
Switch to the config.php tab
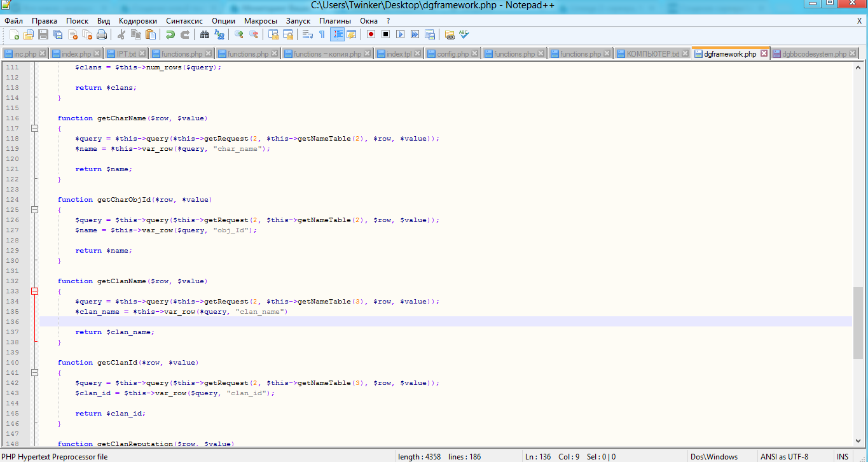452,54
